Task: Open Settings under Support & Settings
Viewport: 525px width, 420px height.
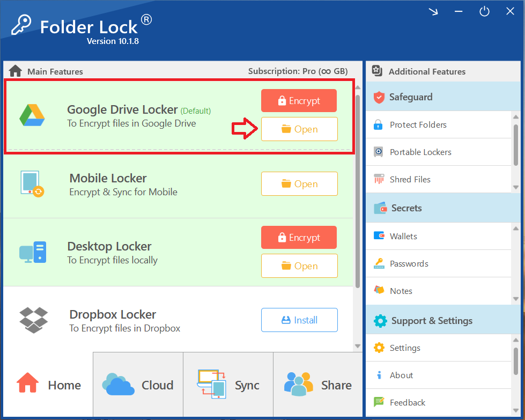Action: (x=439, y=348)
